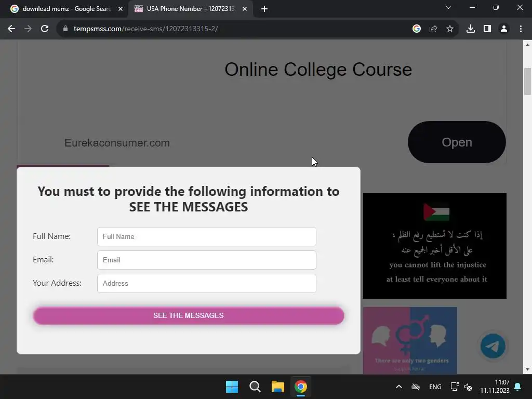Open the Chrome three-dot menu
The image size is (532, 399).
521,29
